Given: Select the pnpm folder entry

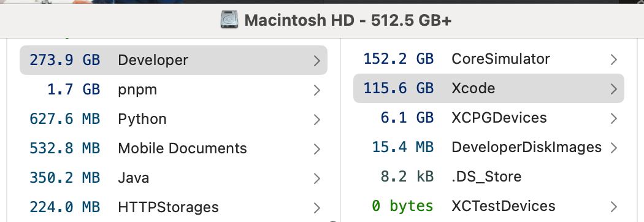Looking at the screenshot, I should [174, 90].
